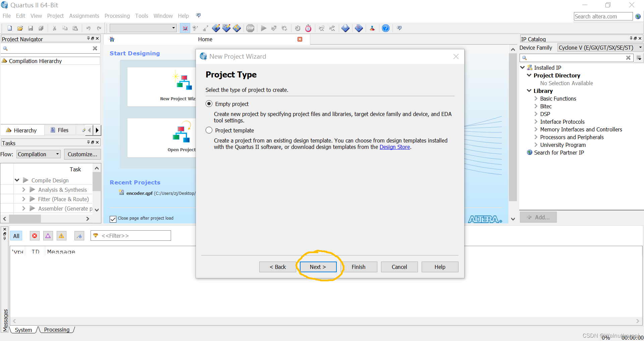Open the Assignments menu
The height and width of the screenshot is (341, 644).
[x=84, y=16]
